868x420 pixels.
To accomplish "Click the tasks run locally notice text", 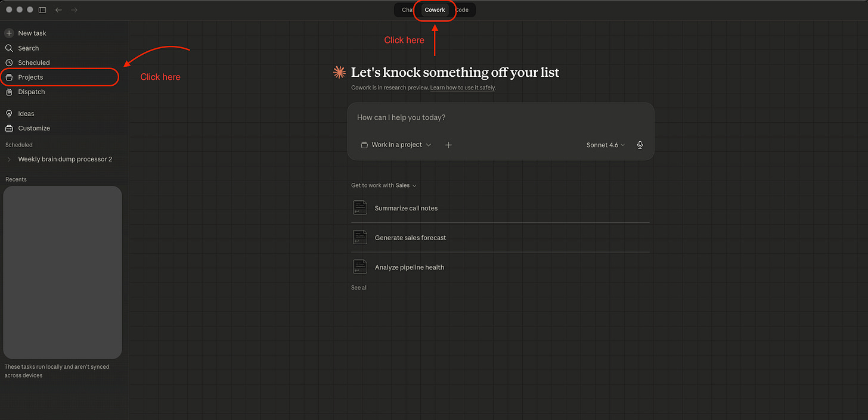I will click(x=57, y=371).
